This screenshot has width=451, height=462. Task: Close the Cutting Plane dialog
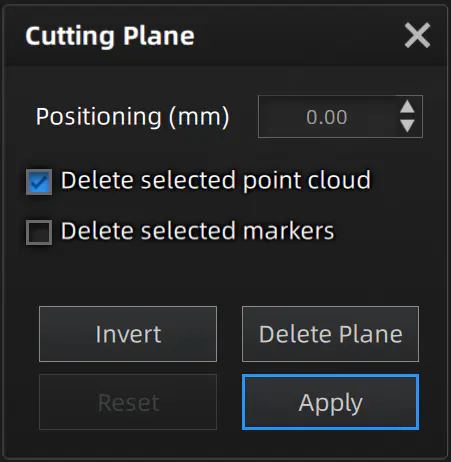(417, 35)
